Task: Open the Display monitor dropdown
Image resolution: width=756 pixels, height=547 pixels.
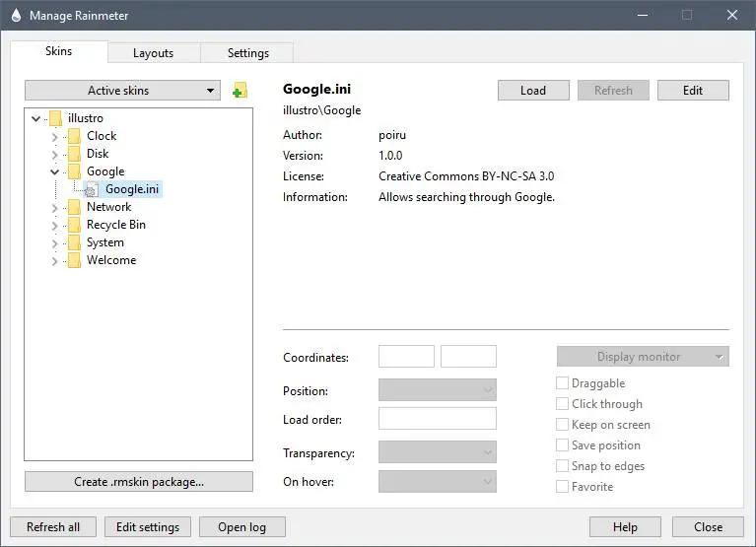Action: point(643,357)
